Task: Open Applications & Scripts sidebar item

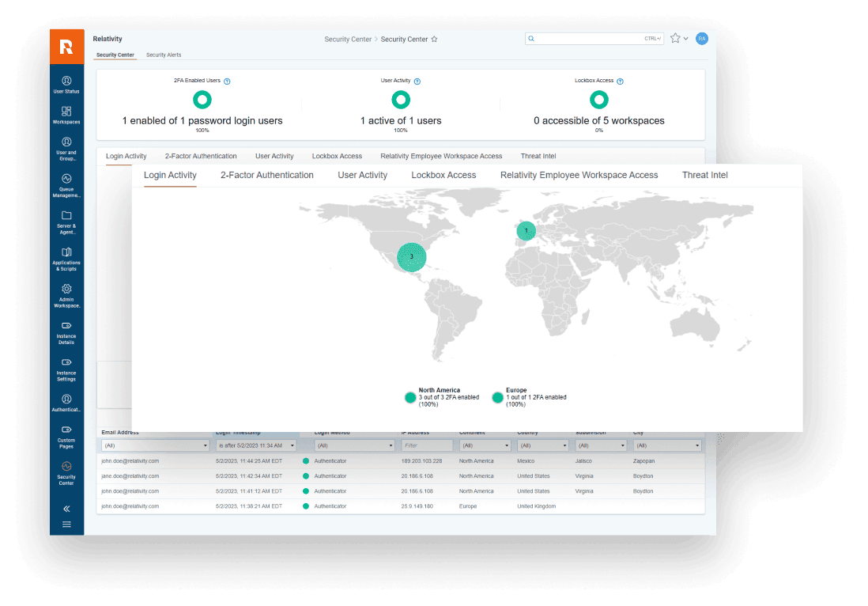Action: coord(66,259)
